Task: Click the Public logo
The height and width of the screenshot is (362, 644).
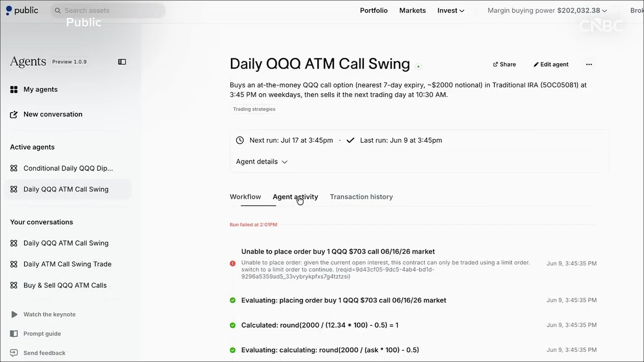Action: 22,10
